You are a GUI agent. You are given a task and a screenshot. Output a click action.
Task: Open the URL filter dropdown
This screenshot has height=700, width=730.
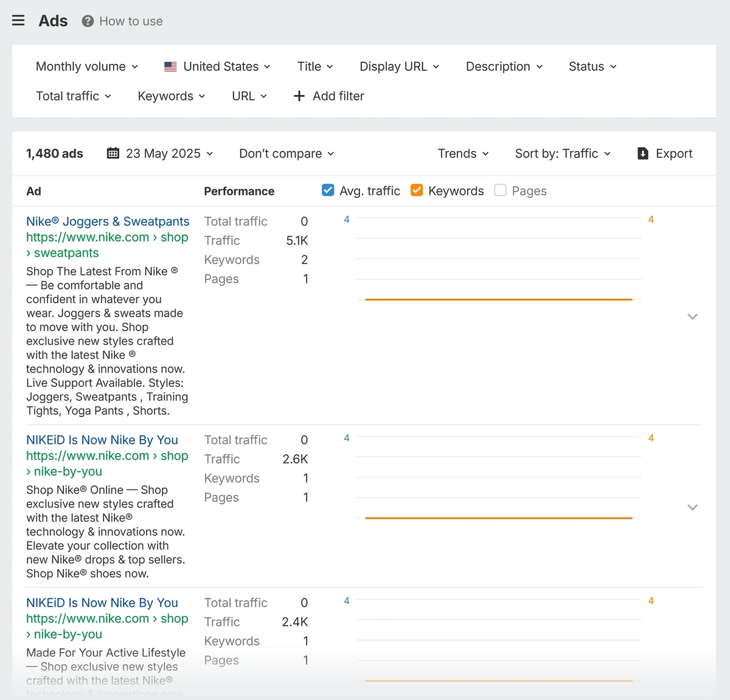pos(249,96)
